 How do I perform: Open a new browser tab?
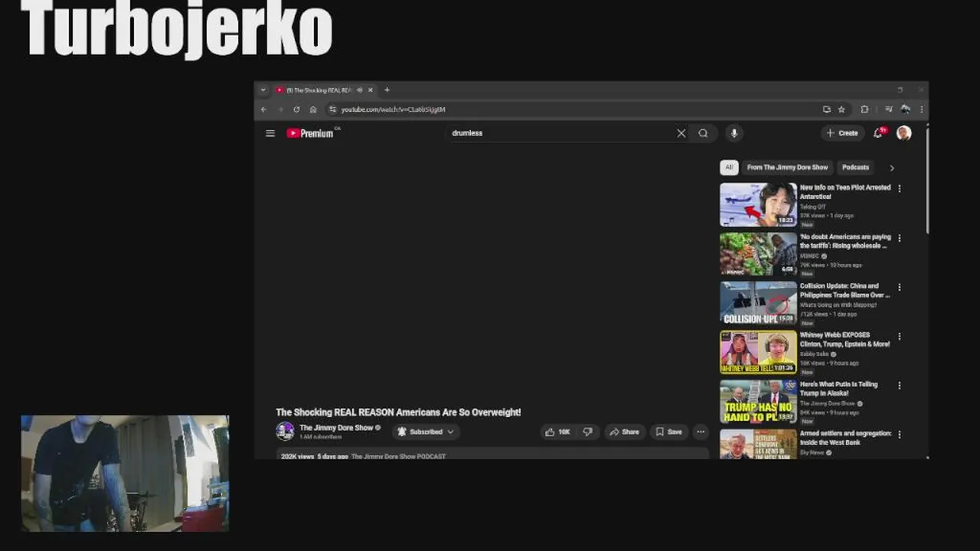click(387, 90)
